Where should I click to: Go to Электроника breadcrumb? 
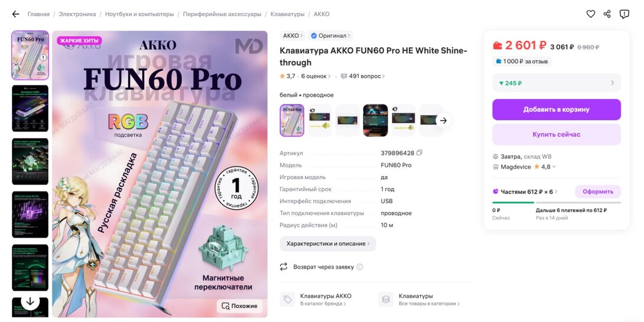pyautogui.click(x=77, y=14)
